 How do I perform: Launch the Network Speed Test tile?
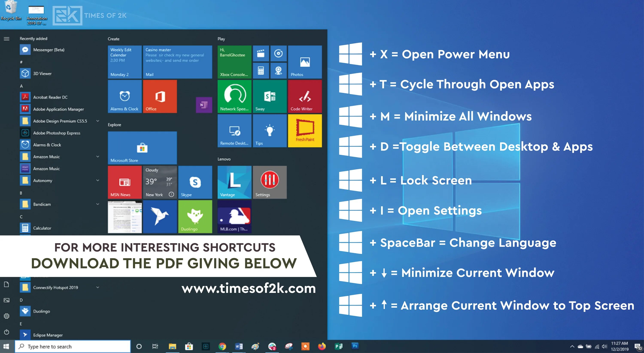234,96
